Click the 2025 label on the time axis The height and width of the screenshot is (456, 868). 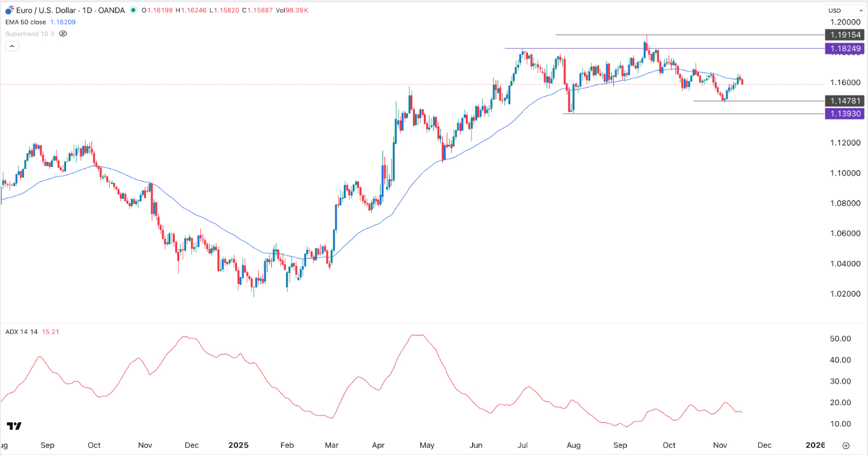[238, 445]
